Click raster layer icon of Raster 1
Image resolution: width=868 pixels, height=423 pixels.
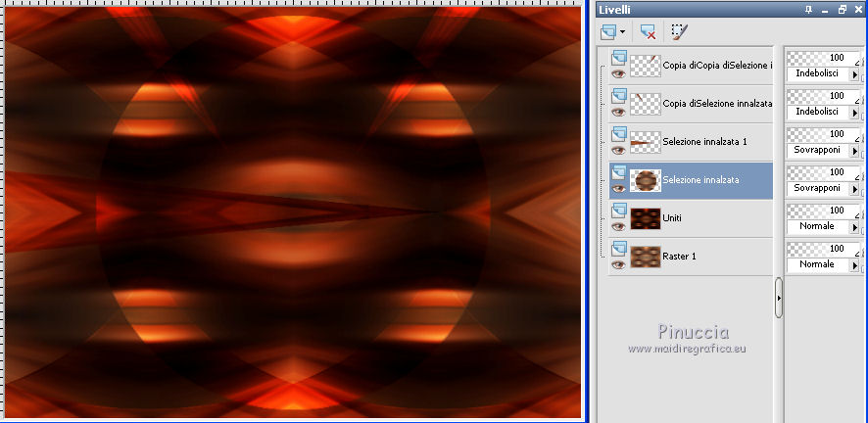[619, 248]
